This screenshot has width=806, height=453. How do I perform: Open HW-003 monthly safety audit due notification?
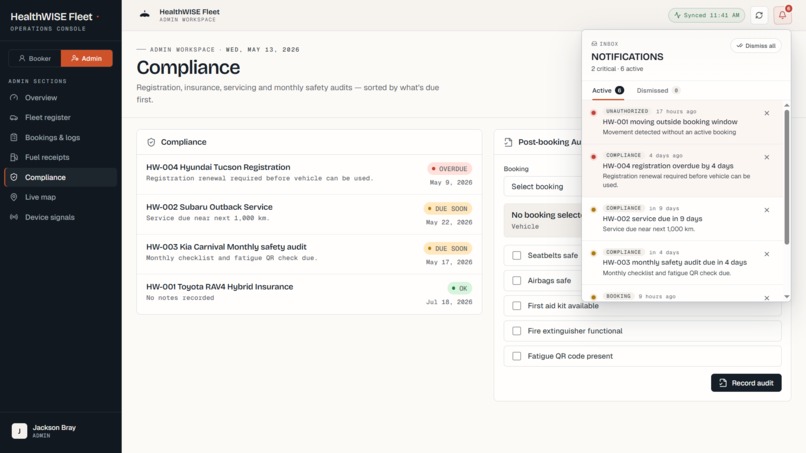(683, 263)
